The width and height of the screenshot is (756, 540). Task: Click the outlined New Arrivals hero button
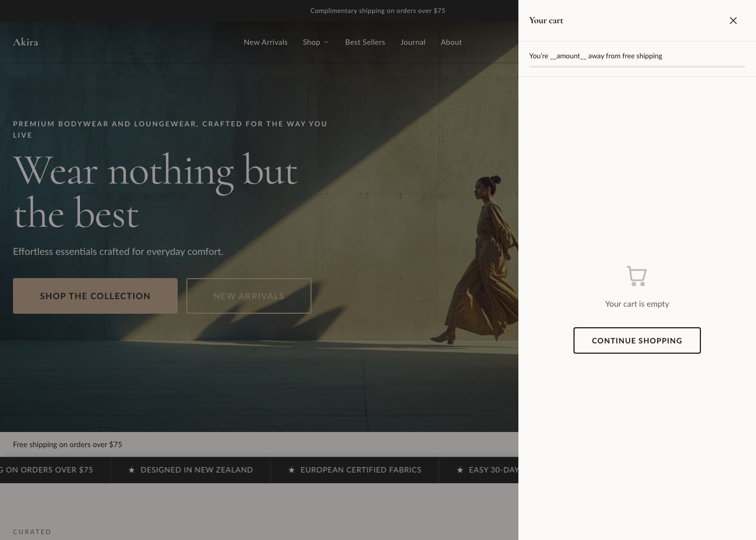(x=249, y=296)
